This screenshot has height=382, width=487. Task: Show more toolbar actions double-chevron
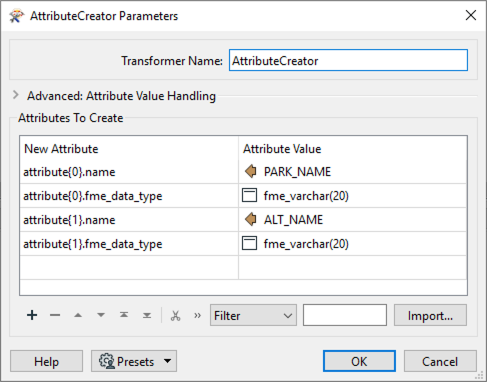(197, 315)
